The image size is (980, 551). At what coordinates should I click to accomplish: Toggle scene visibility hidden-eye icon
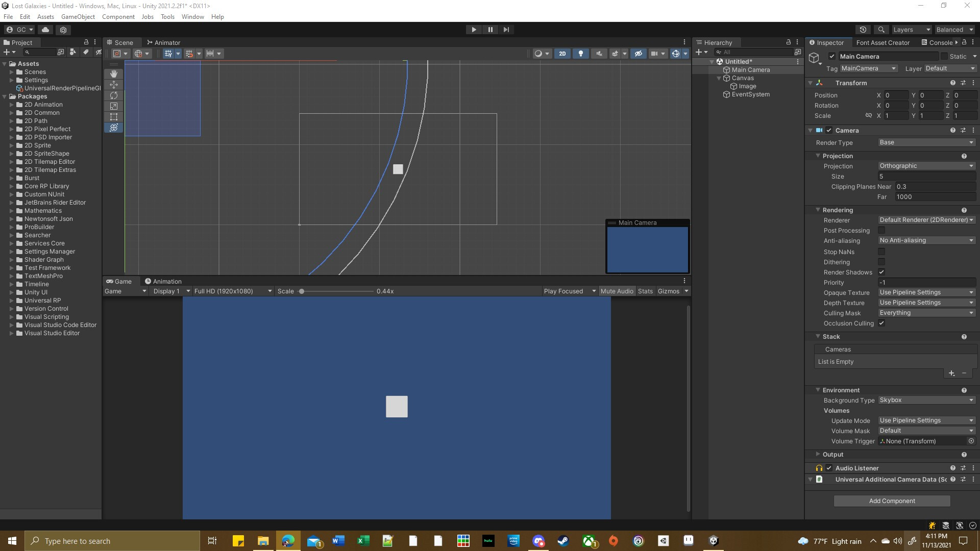click(638, 54)
